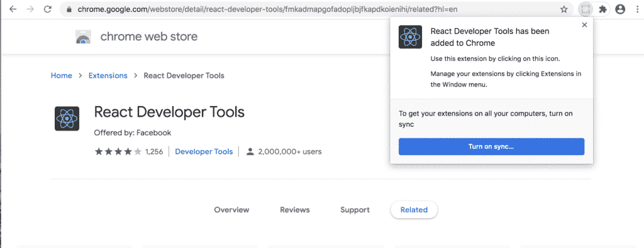This screenshot has width=644, height=248.
Task: Click the 'Manage your extensions' text
Action: pos(506,79)
